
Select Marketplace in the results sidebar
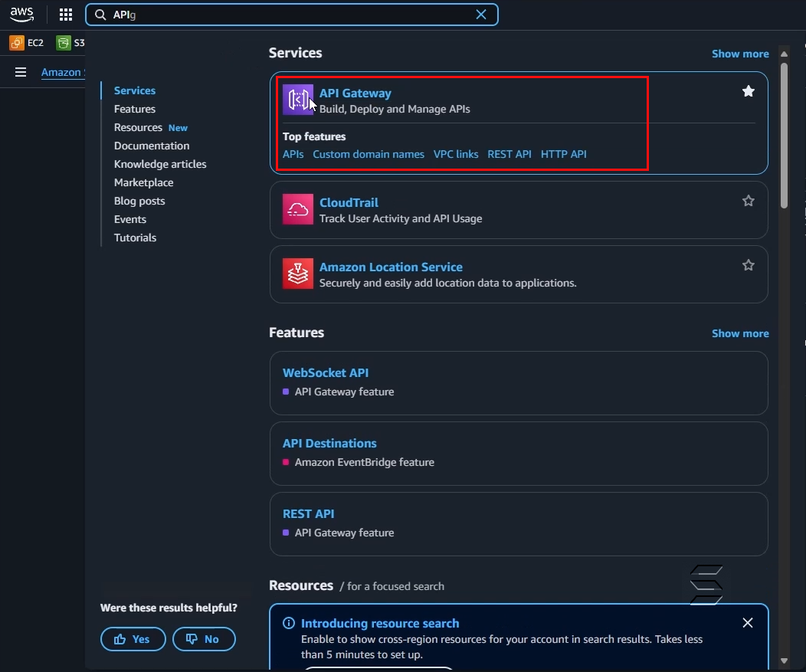(144, 182)
